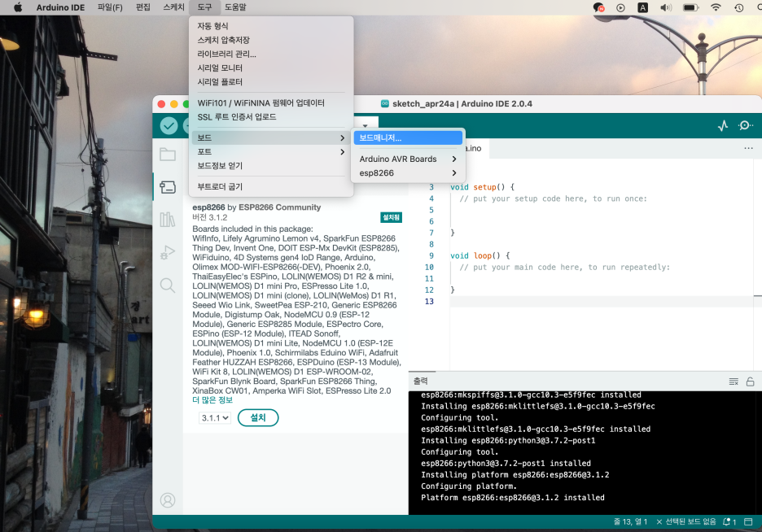Click the battery icon in menu bar
762x532 pixels.
tap(690, 7)
